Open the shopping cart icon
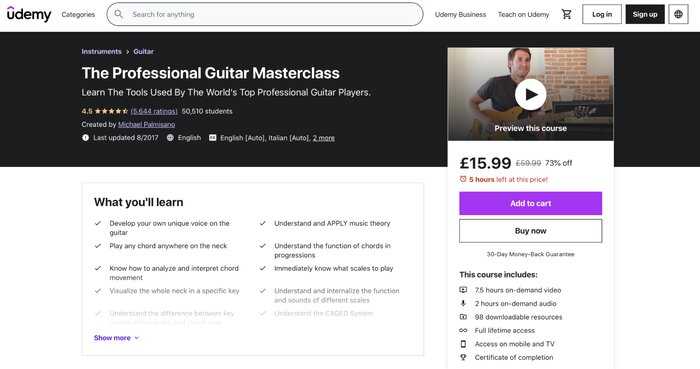This screenshot has height=369, width=700. pos(567,14)
